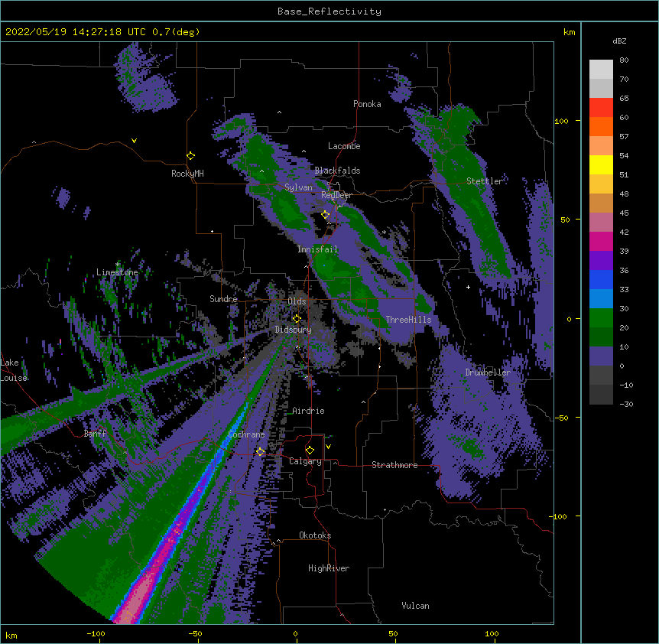This screenshot has height=644, width=659.
Task: Click the yellow station marker near Olds
Action: click(297, 319)
